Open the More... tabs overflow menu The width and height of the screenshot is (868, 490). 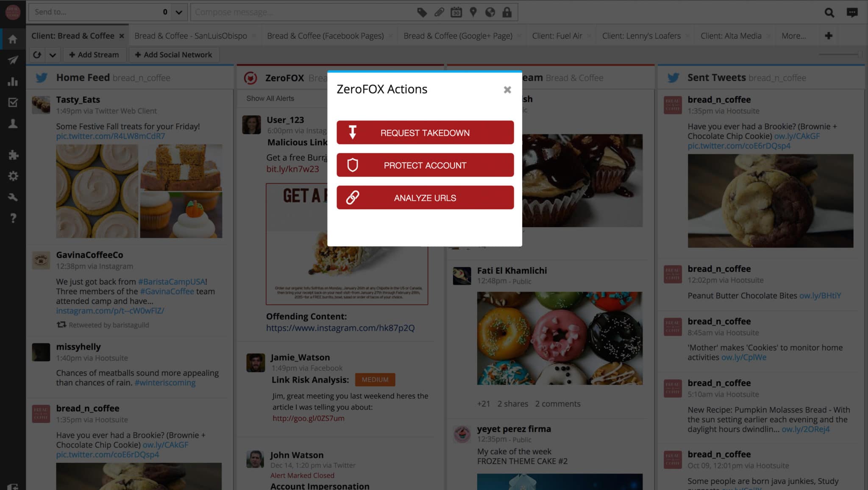point(793,36)
